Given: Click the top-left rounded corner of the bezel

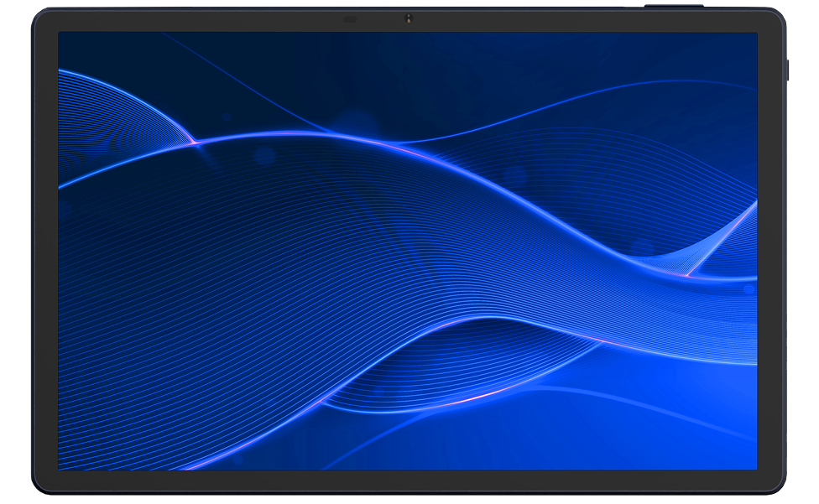Looking at the screenshot, I should [x=40, y=17].
